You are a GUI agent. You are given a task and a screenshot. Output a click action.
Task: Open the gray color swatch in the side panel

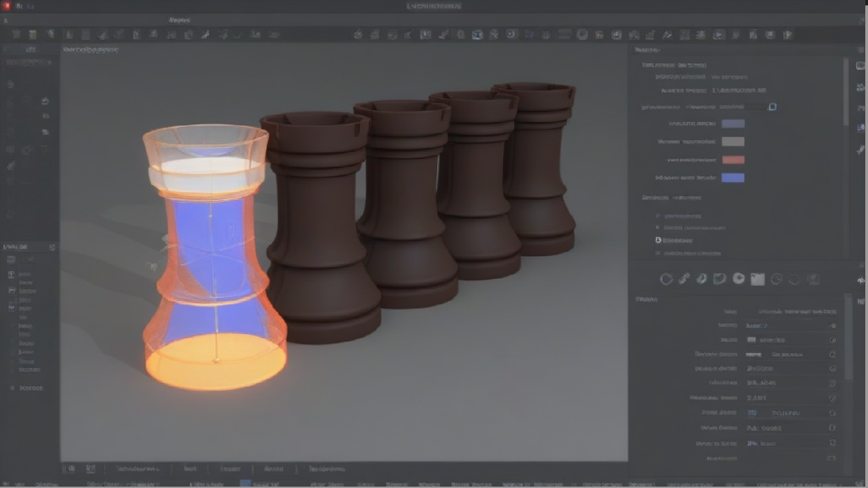[733, 142]
